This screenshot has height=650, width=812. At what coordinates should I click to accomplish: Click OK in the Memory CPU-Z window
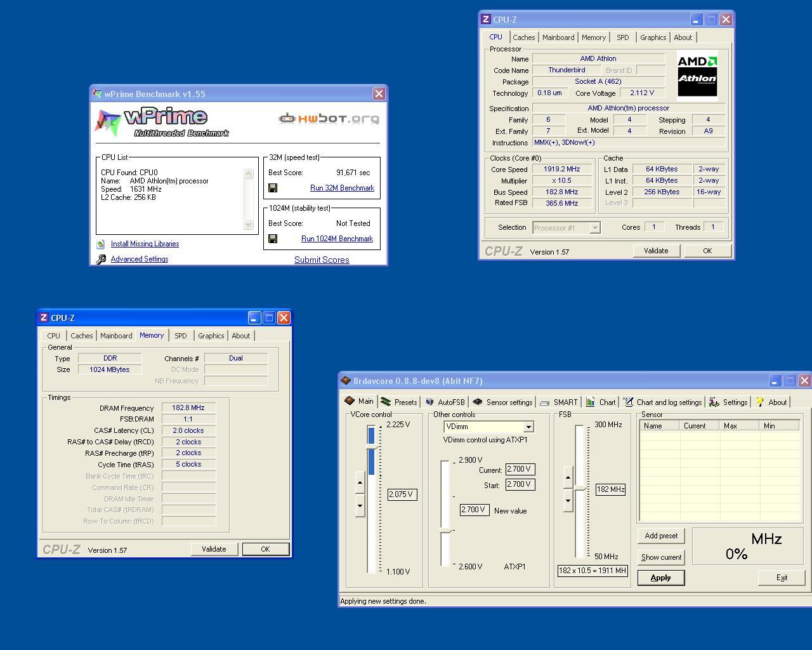(x=265, y=549)
